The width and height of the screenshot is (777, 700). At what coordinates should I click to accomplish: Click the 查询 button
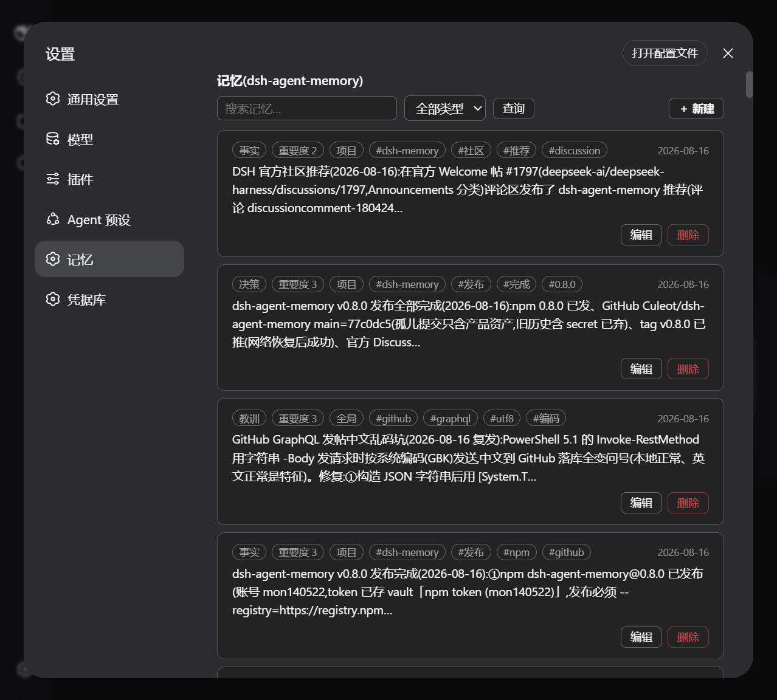click(514, 108)
